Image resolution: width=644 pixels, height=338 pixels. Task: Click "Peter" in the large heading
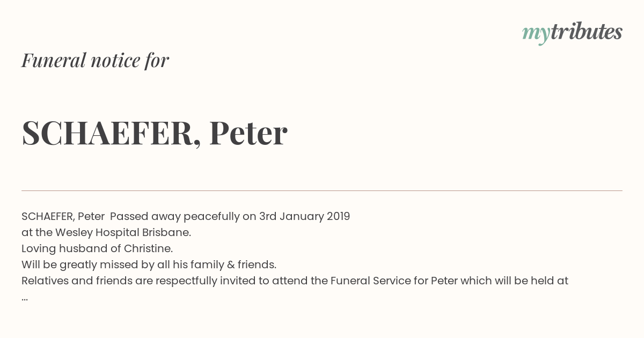click(x=248, y=133)
